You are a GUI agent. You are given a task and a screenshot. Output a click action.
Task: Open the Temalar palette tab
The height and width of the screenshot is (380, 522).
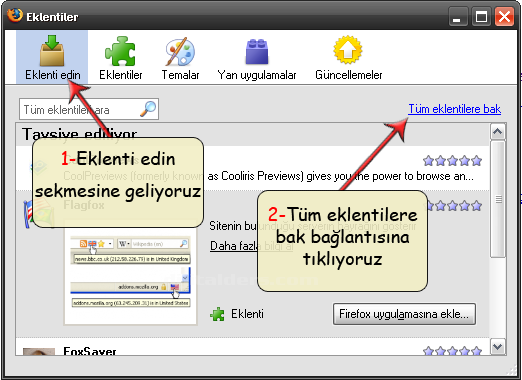pos(180,57)
